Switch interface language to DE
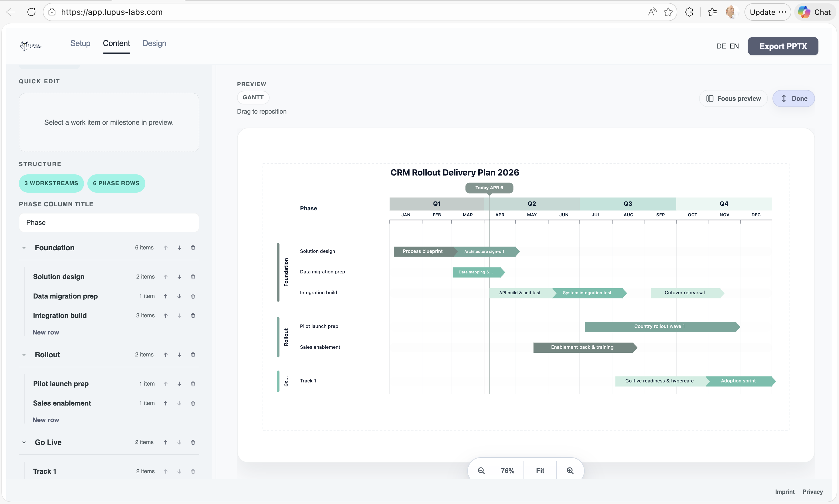 [x=721, y=46]
